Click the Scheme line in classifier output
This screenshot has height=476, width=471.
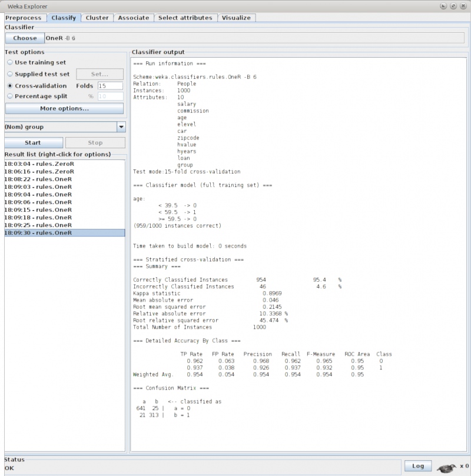(195, 77)
